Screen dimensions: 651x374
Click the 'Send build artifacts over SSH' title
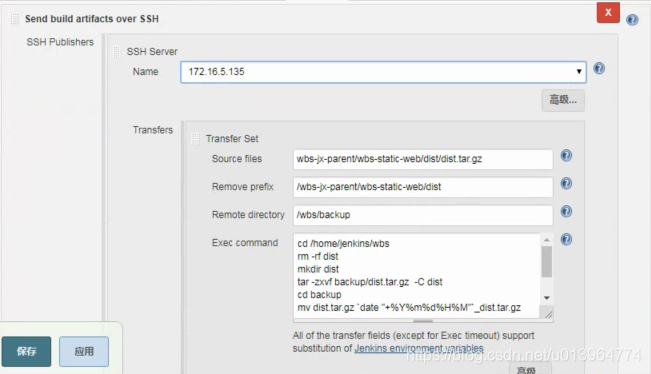pos(92,19)
